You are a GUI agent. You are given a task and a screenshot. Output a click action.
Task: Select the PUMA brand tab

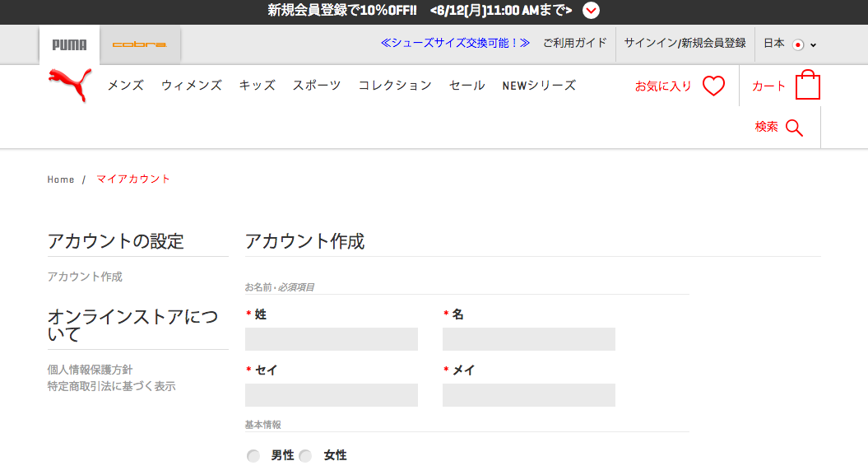click(69, 44)
